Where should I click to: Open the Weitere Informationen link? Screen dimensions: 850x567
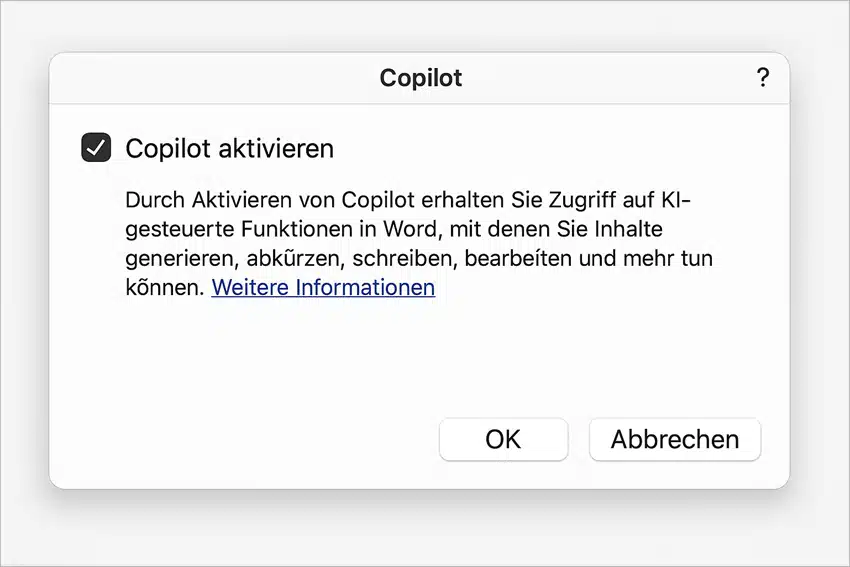[323, 287]
